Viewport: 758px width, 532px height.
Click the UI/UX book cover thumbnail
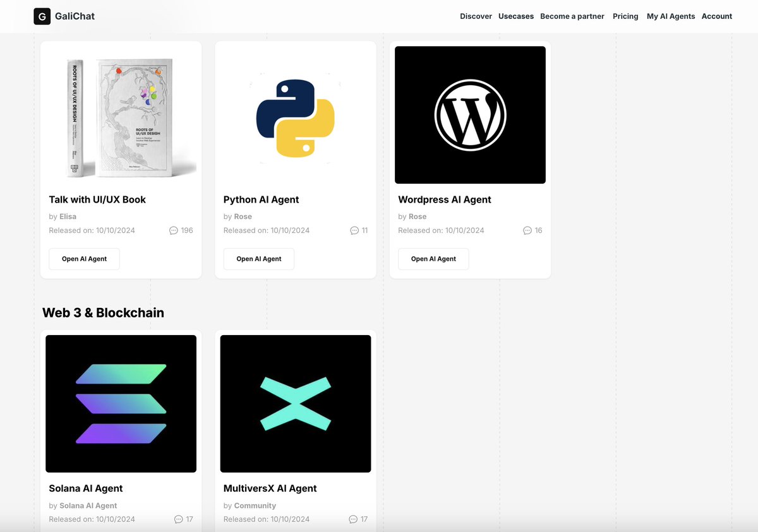tap(121, 115)
